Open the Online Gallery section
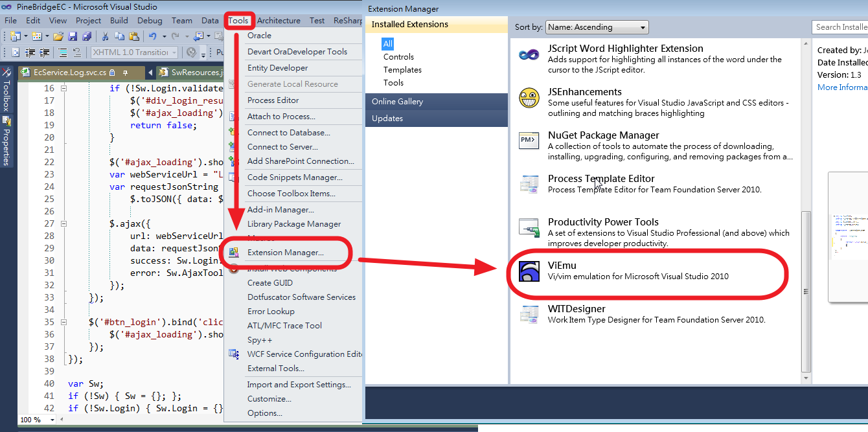868x432 pixels. point(437,102)
